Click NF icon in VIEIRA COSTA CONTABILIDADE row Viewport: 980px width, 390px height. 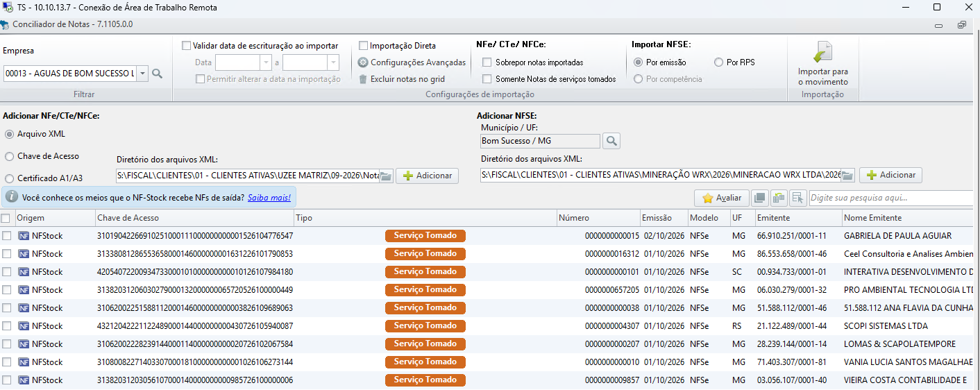point(24,380)
